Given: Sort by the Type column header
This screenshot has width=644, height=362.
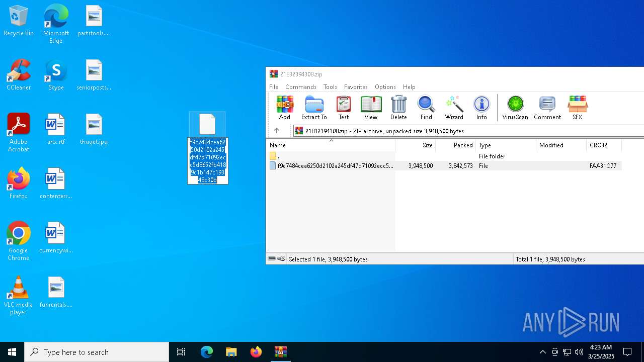Looking at the screenshot, I should click(506, 145).
